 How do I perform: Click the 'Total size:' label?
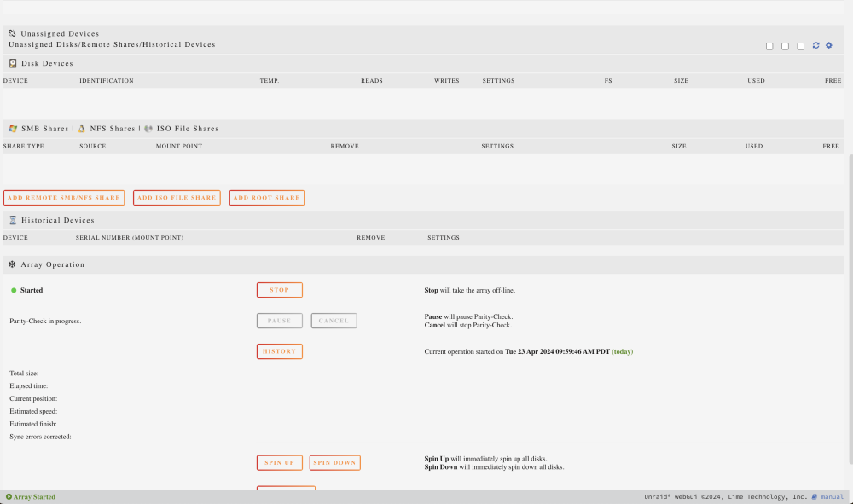tap(24, 374)
